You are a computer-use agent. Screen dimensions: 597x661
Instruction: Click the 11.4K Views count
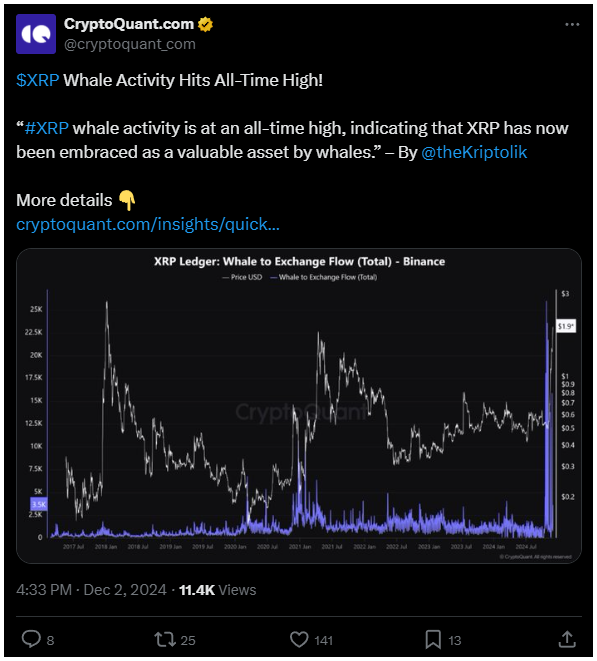218,590
